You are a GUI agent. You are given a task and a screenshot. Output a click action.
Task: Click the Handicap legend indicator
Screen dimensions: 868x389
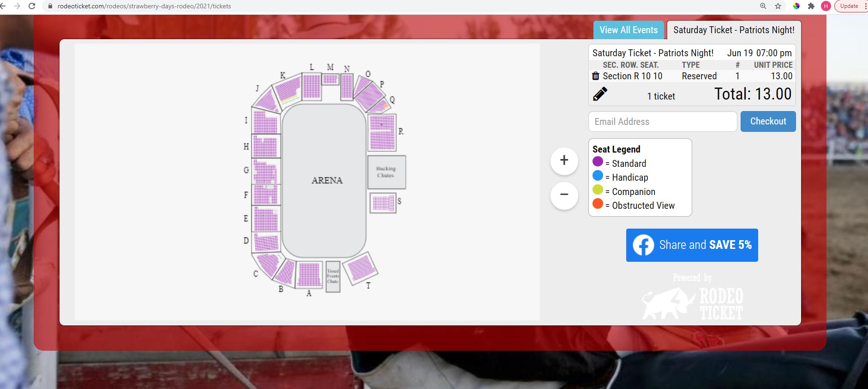pos(599,176)
